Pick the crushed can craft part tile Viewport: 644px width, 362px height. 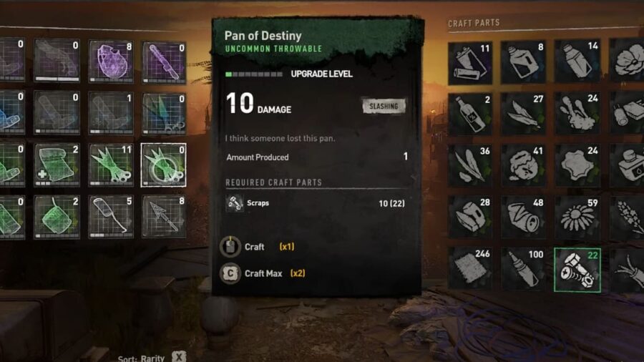pos(524,217)
